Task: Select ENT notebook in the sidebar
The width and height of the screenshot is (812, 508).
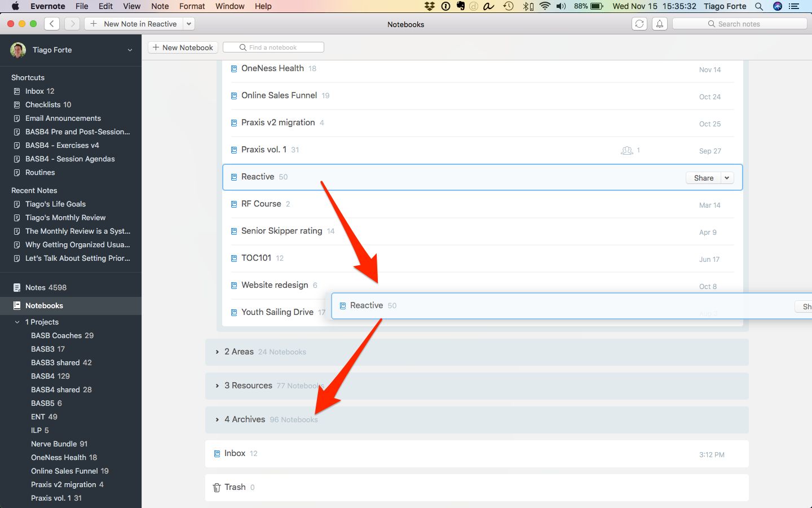Action: pyautogui.click(x=44, y=417)
